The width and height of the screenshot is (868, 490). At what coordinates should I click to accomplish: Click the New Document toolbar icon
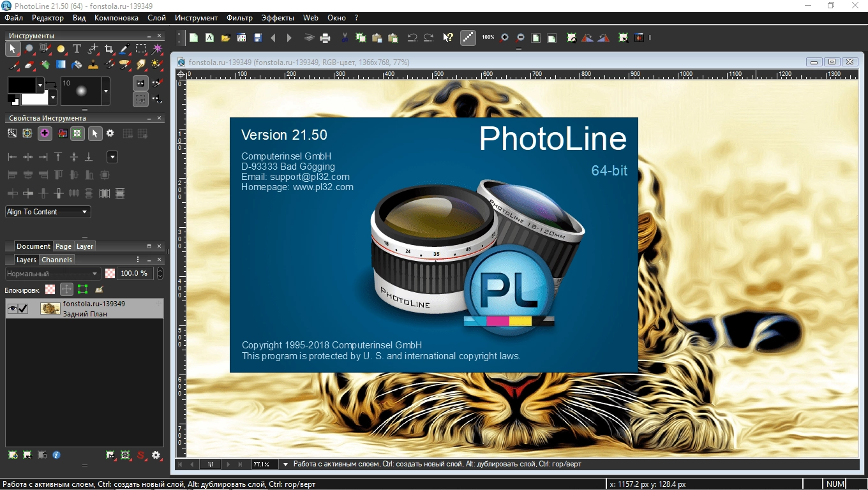[x=193, y=38]
